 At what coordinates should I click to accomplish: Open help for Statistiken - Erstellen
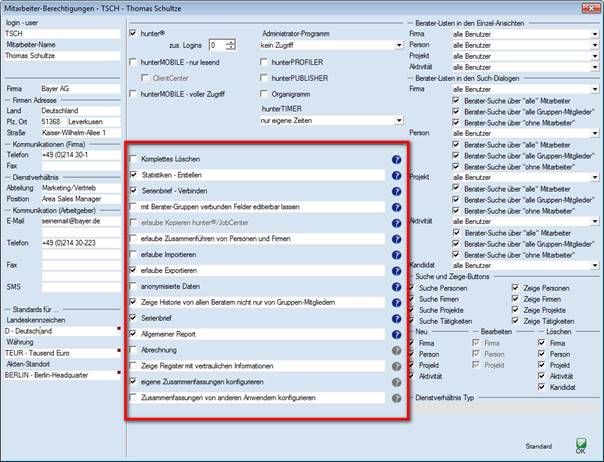pyautogui.click(x=396, y=175)
